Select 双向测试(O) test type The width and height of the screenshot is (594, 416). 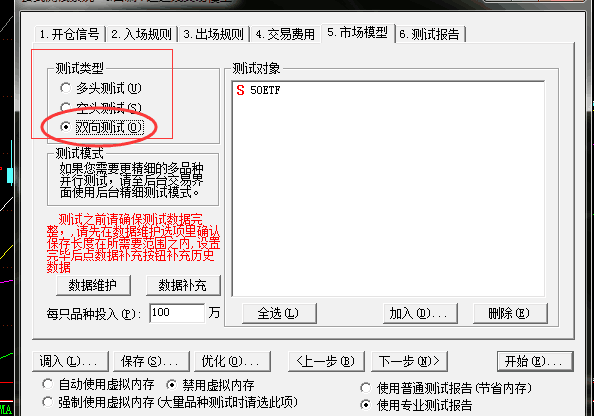click(102, 127)
